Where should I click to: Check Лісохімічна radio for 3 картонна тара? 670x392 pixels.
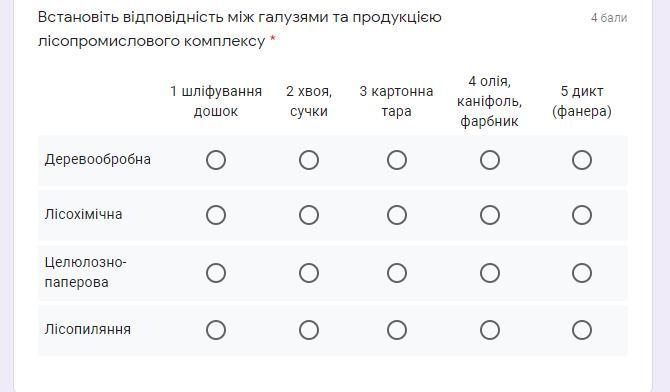point(397,215)
